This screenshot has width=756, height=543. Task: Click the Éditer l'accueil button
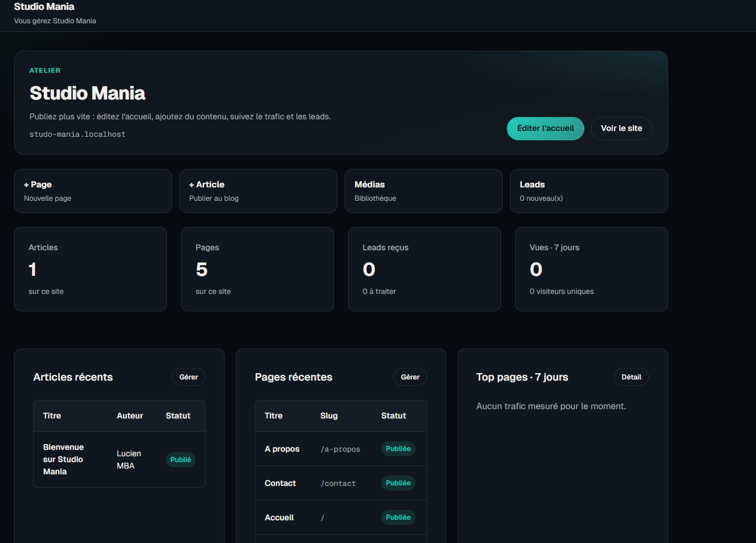tap(545, 129)
